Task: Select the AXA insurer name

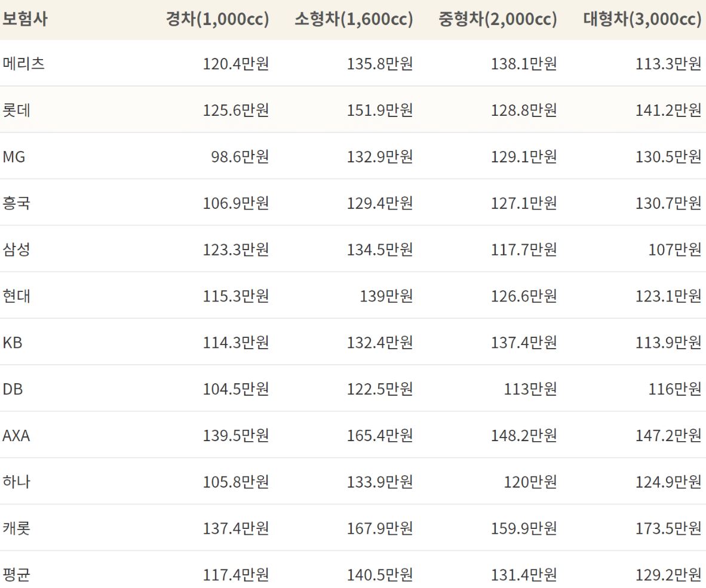Action: (16, 436)
